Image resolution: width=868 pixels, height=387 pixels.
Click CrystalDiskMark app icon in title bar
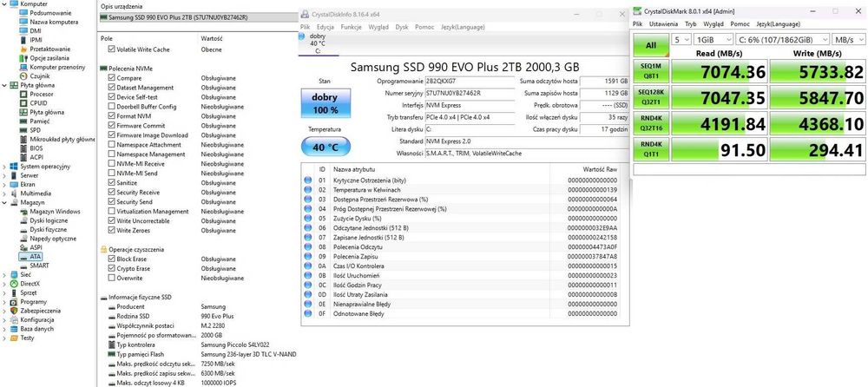(638, 11)
